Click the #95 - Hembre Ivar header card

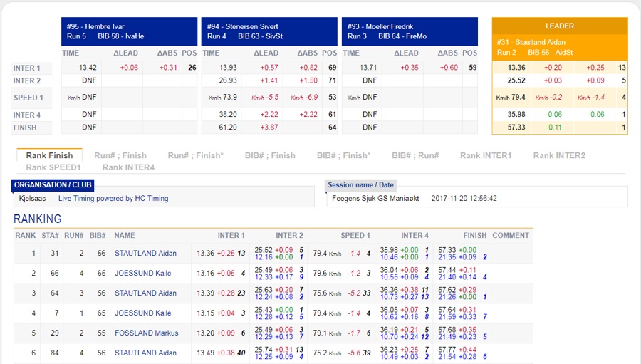click(x=129, y=31)
